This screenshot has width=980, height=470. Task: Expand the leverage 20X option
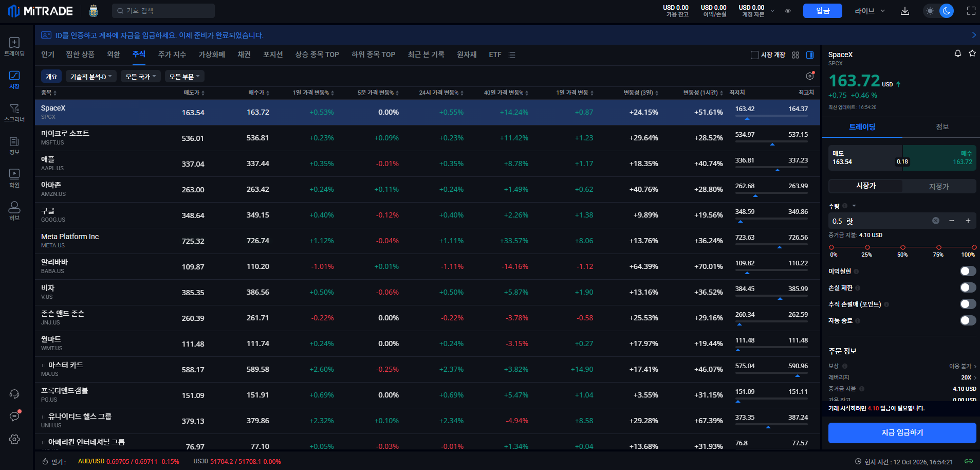point(969,377)
